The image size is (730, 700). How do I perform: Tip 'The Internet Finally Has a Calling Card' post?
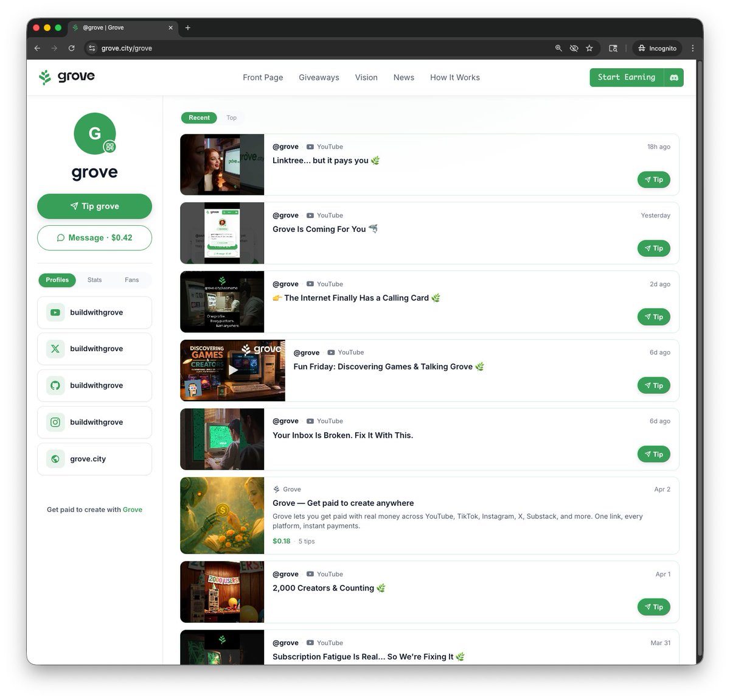point(654,317)
